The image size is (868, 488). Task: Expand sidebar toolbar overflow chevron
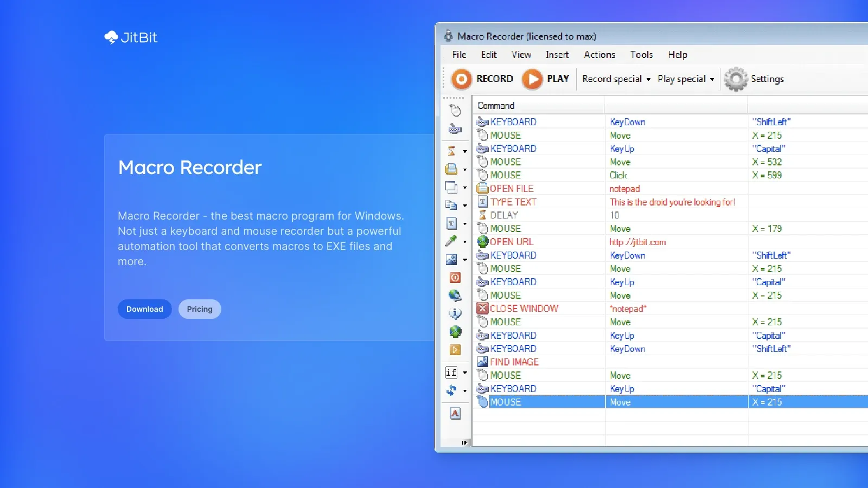coord(464,442)
